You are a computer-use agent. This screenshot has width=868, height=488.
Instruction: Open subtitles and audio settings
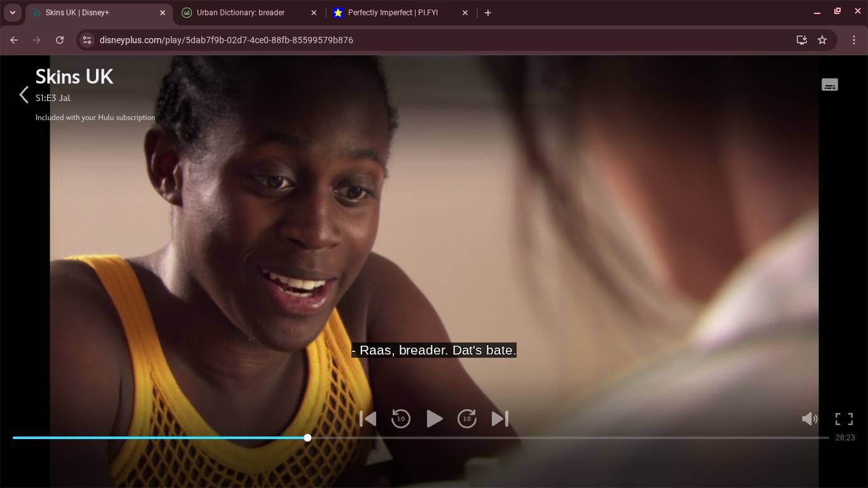click(x=829, y=85)
